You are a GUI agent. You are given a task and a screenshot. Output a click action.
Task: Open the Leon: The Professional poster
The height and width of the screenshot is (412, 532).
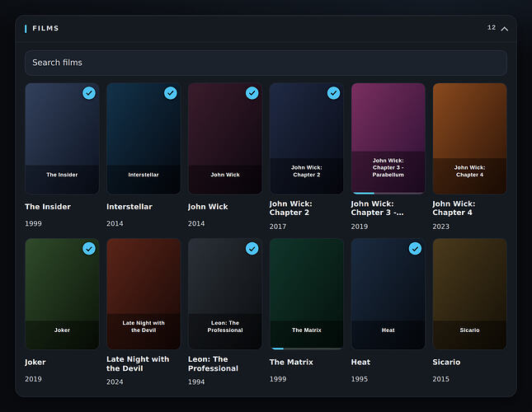coord(225,293)
